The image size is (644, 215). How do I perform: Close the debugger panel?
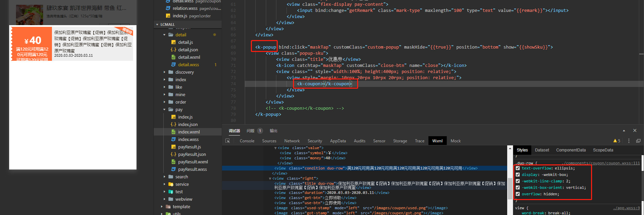pos(635,131)
